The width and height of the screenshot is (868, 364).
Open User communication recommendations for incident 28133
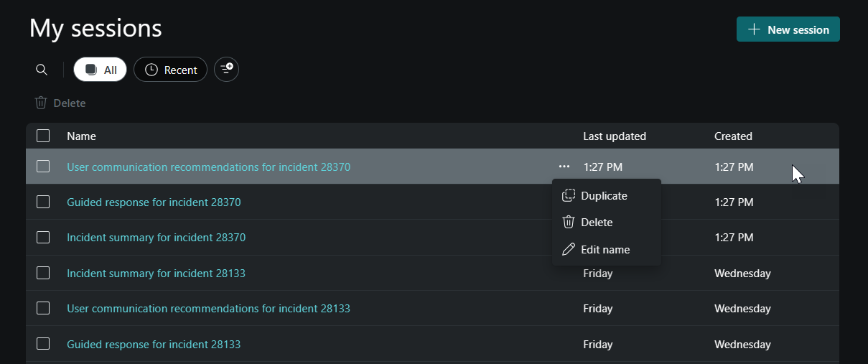209,309
